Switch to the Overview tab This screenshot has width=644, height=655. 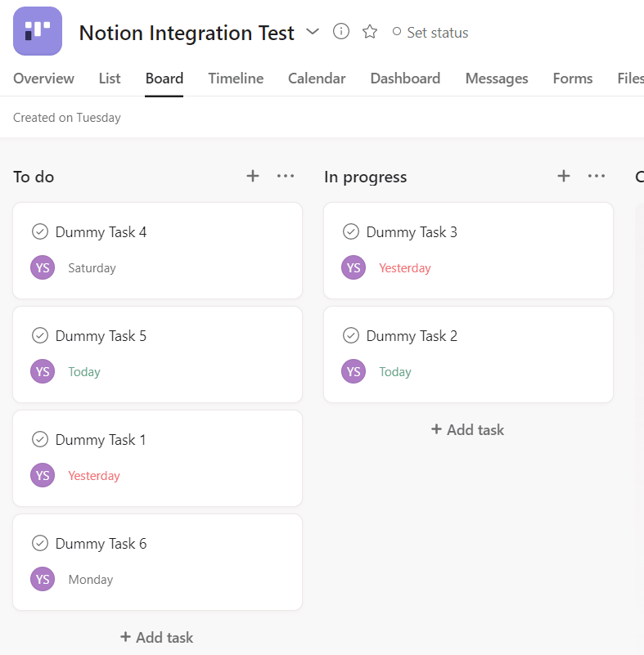click(x=44, y=79)
